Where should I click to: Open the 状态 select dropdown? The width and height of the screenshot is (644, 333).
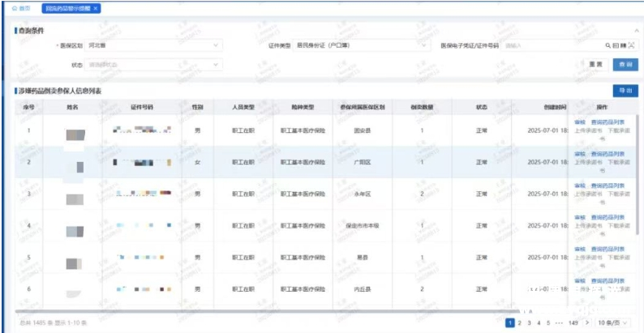(x=152, y=64)
